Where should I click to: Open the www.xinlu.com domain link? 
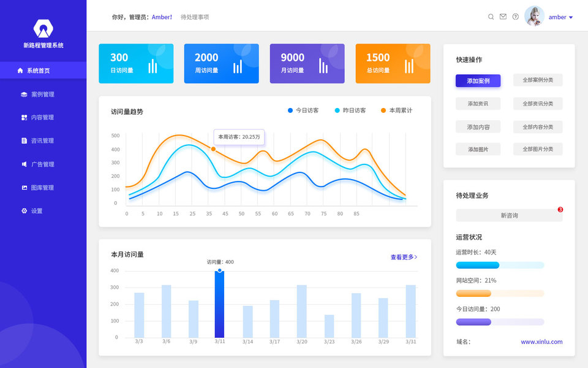pos(541,342)
